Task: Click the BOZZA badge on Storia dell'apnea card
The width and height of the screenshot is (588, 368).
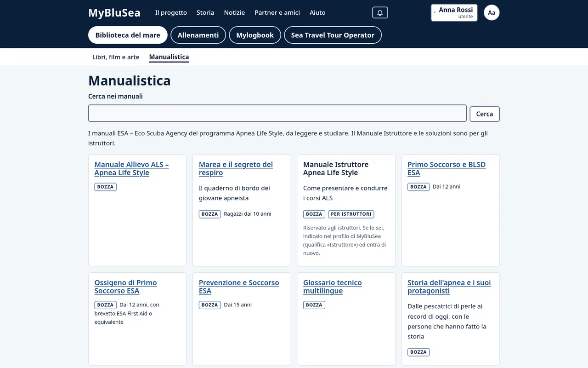Action: pos(418,352)
